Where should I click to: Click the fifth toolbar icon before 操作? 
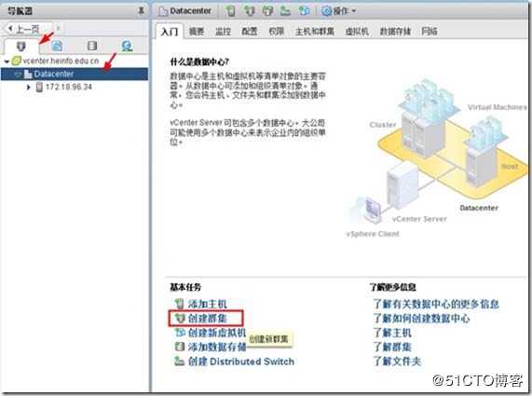pos(304,11)
